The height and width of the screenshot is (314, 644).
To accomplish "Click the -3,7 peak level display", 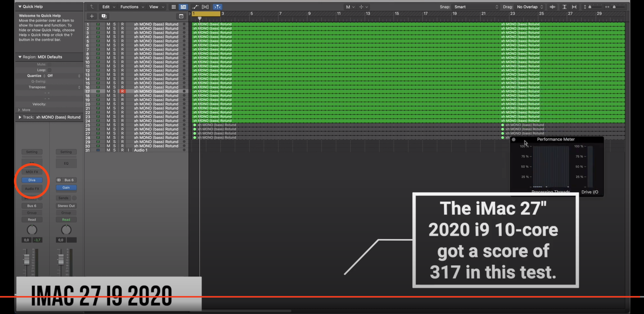I will click(37, 240).
